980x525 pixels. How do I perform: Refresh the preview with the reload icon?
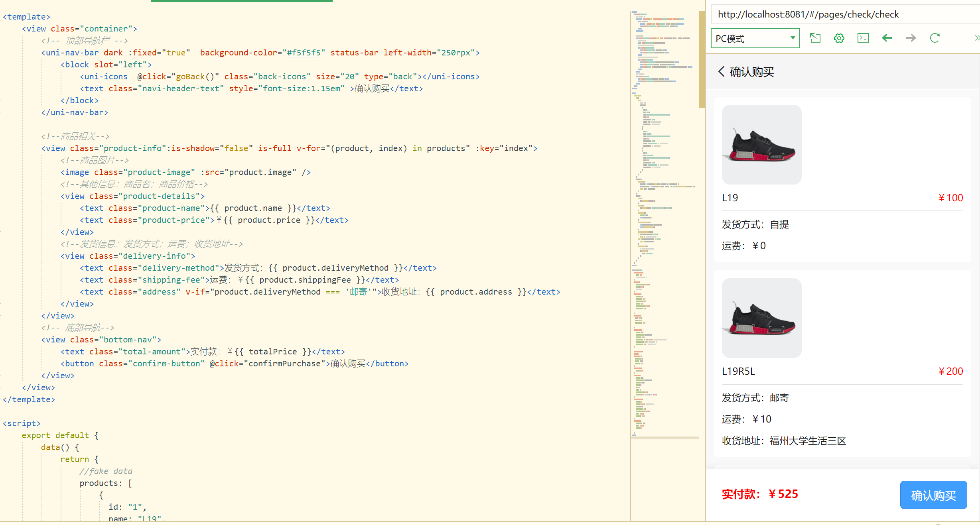pyautogui.click(x=935, y=38)
